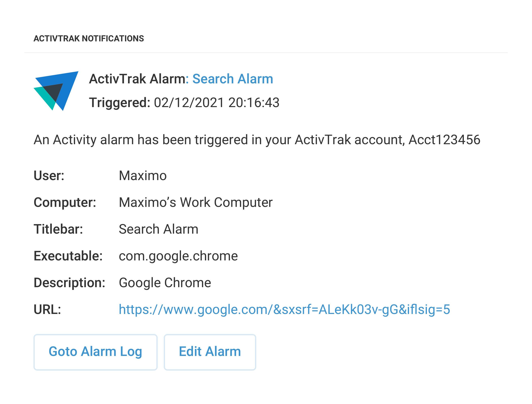Select the executable com.google.chrome

[x=178, y=256]
